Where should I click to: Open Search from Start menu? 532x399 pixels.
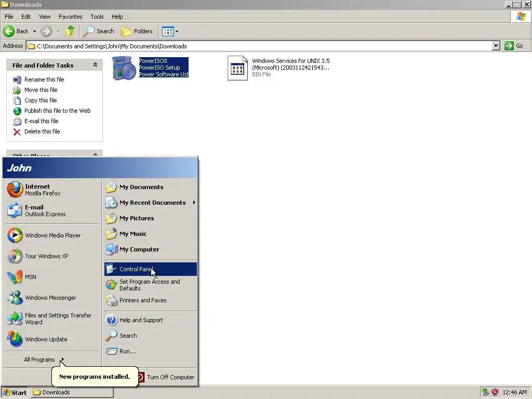click(x=150, y=336)
